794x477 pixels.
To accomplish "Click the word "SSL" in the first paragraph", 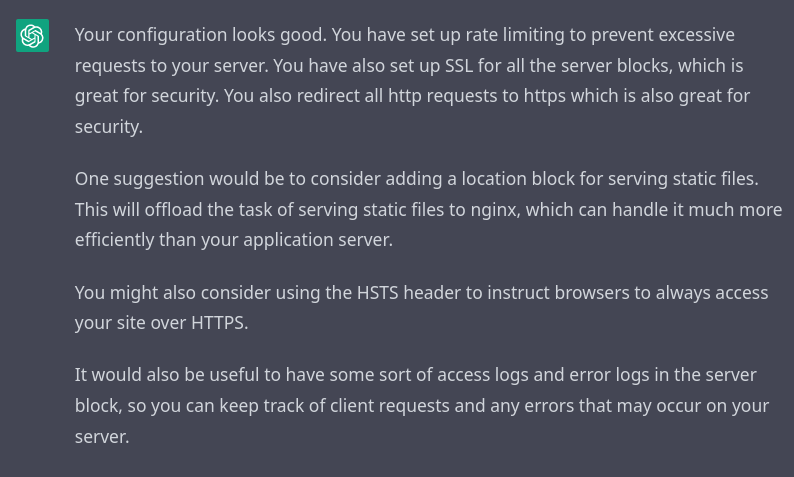I will (x=459, y=66).
